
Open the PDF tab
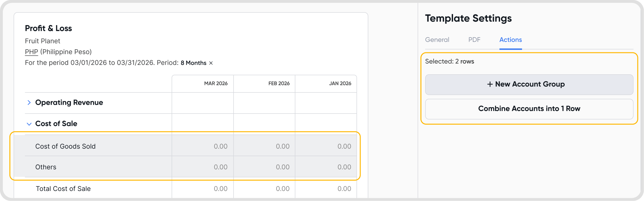tap(474, 40)
